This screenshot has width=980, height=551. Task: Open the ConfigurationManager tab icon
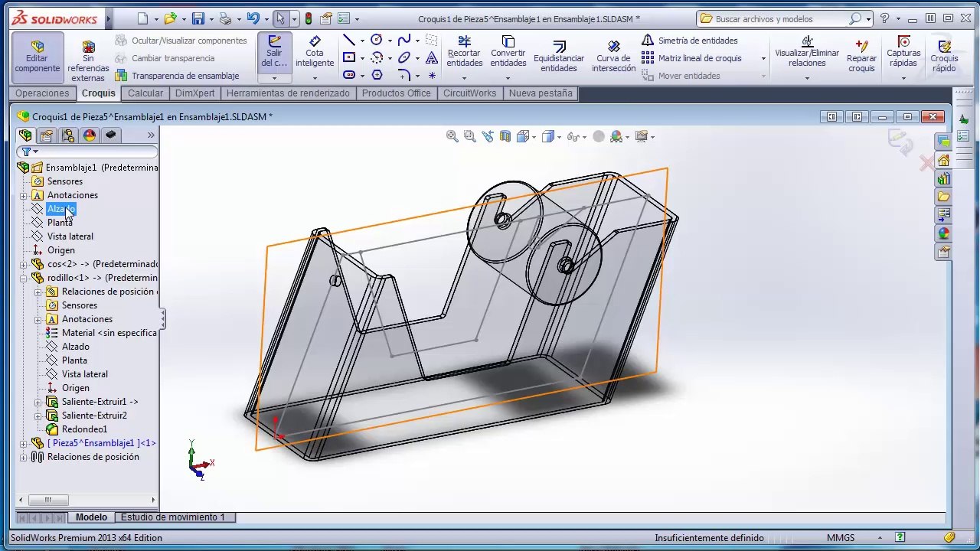tap(68, 135)
